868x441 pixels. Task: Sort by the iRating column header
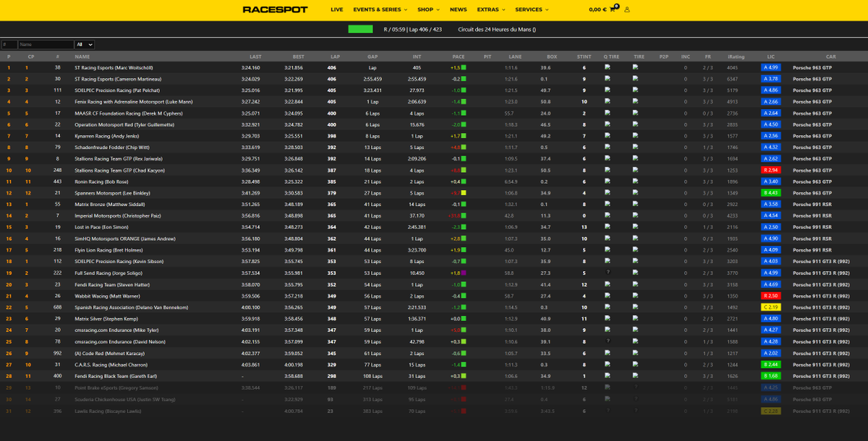(736, 56)
